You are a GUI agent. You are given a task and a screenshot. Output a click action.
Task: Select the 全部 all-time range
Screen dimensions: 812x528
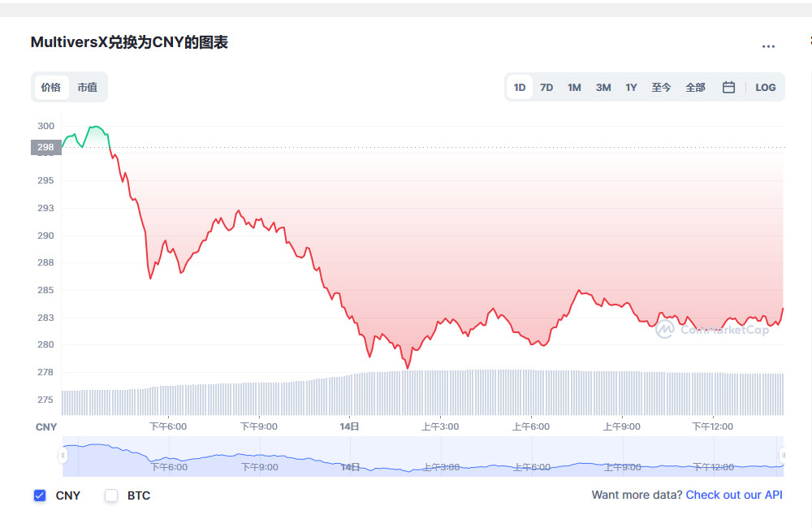[x=696, y=88]
